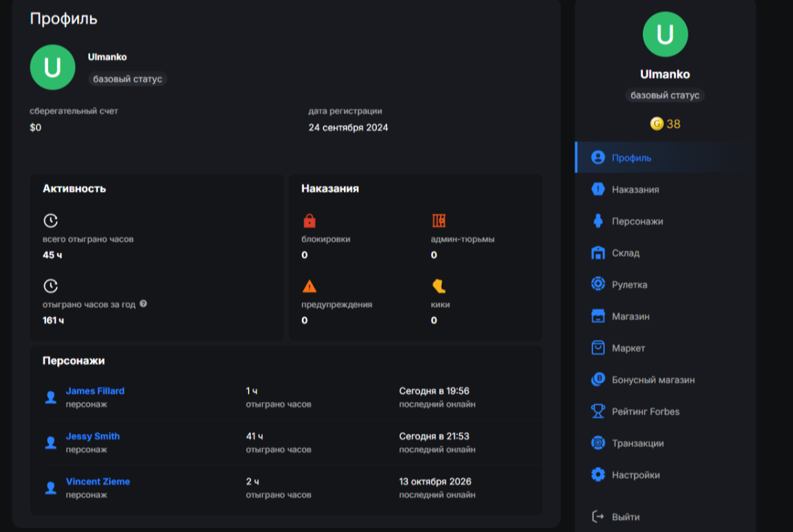Click the 161 ч yearly hours value

[x=53, y=320]
